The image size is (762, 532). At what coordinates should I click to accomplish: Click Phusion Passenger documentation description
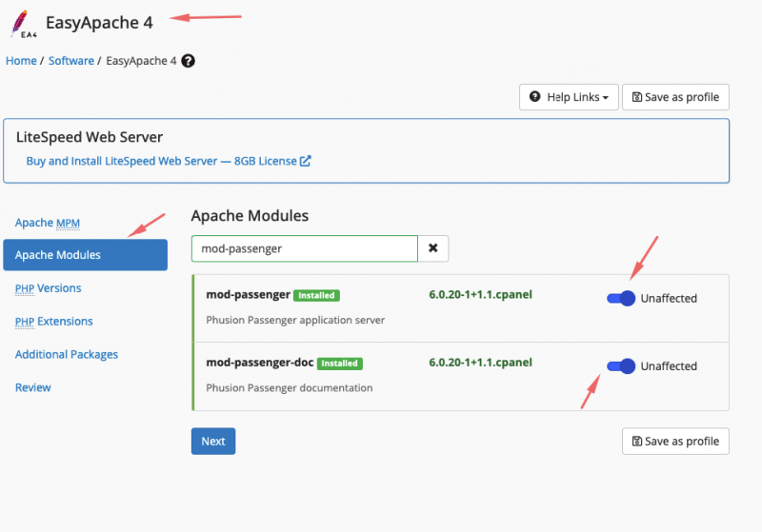290,388
